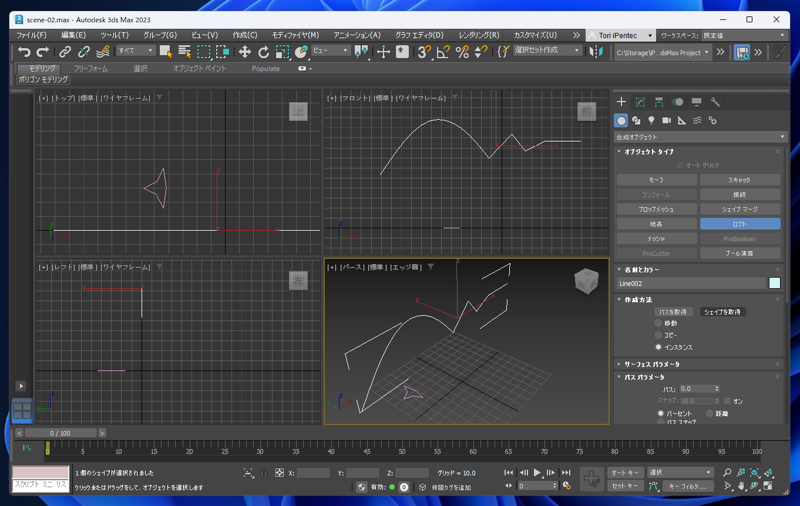Screen dimensions: 800x506
Task: Toggle the Percent Snap icon
Action: coord(462,52)
